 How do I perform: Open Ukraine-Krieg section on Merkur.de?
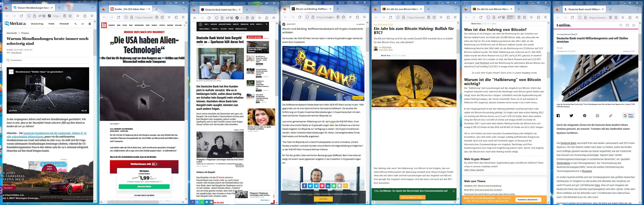37,24
